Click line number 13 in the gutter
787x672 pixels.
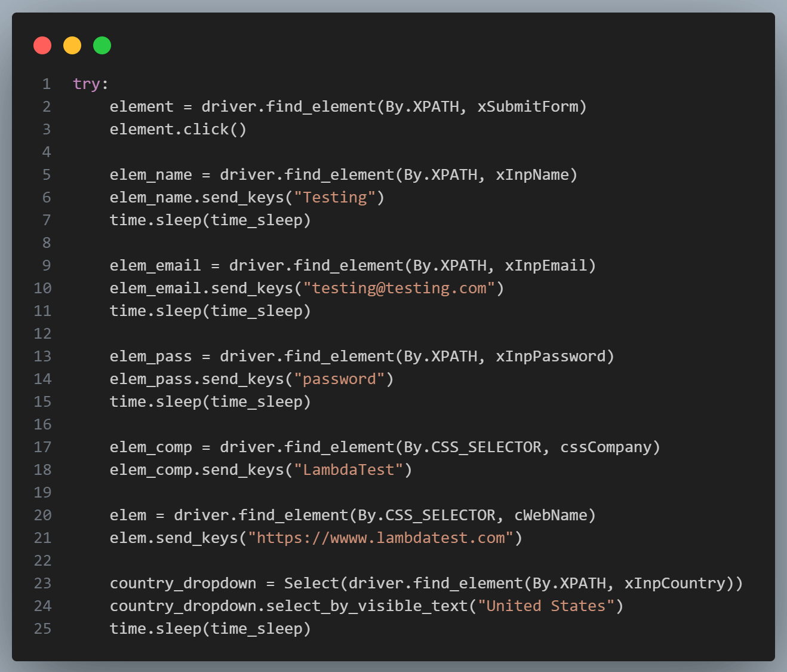(x=42, y=356)
